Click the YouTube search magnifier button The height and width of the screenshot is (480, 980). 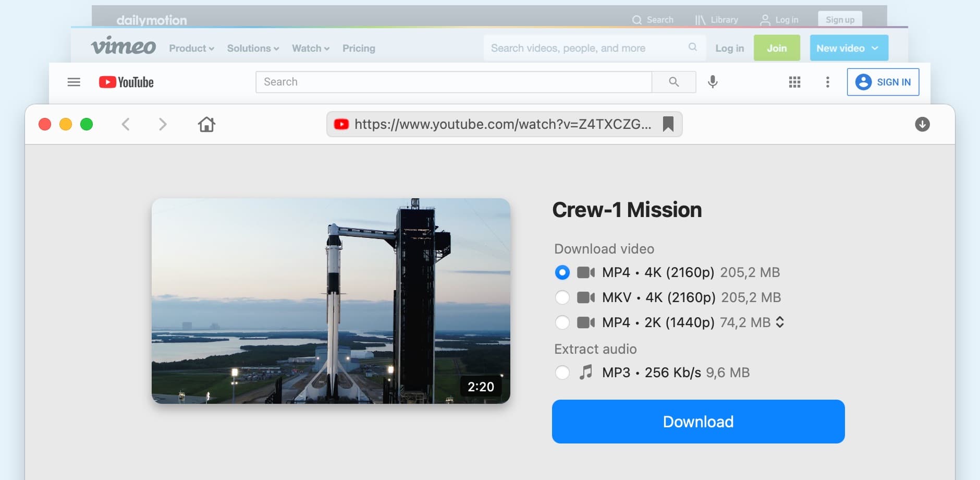click(673, 82)
